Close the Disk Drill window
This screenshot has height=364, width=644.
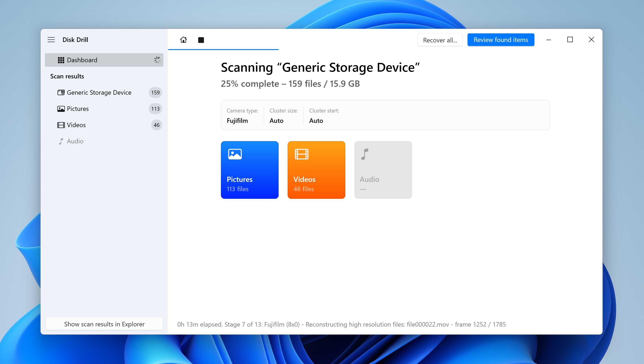(591, 40)
